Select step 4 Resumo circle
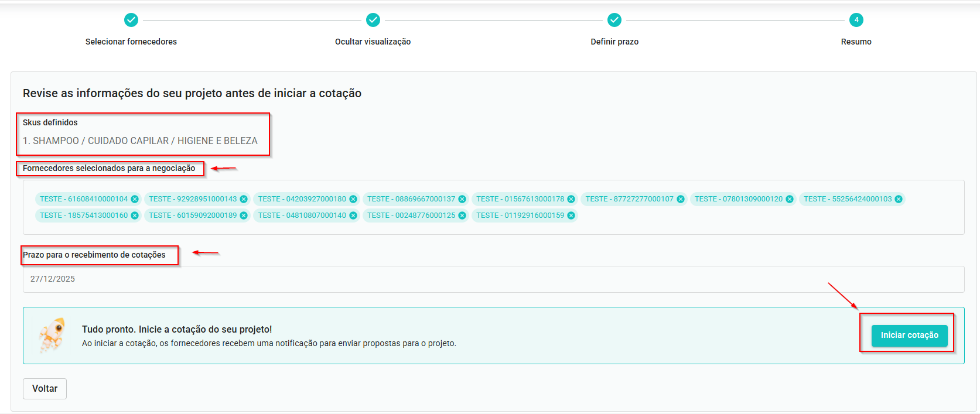The height and width of the screenshot is (414, 980). (x=856, y=20)
